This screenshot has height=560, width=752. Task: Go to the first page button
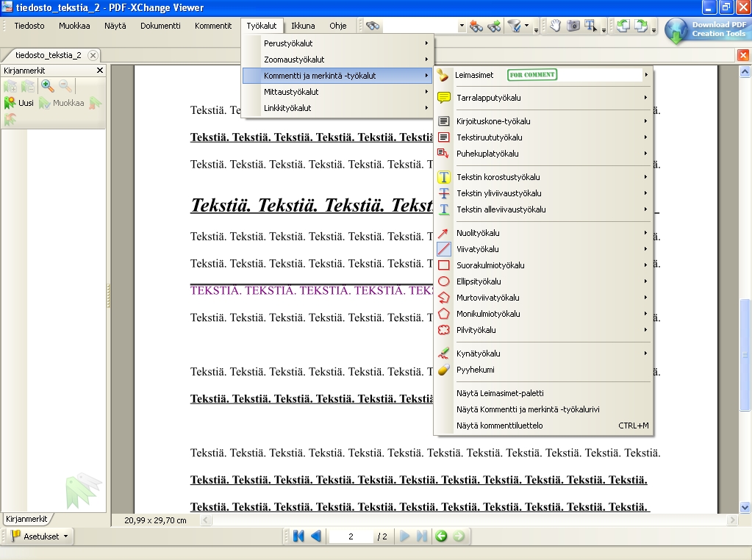[298, 536]
